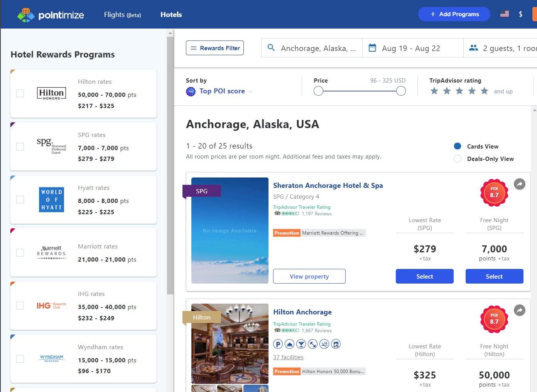Viewport: 537px width, 392px height.
Task: Open the 37 facilities link
Action: (288, 357)
